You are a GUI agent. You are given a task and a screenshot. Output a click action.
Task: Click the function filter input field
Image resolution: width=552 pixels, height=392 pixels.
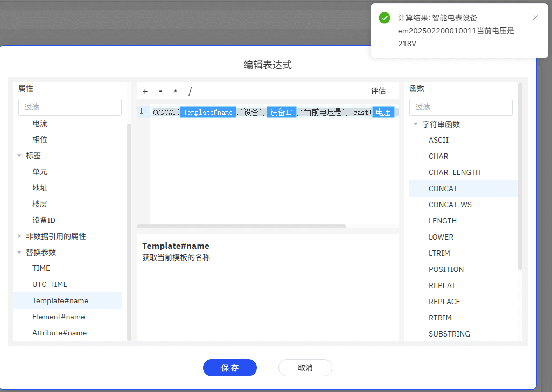(x=460, y=107)
